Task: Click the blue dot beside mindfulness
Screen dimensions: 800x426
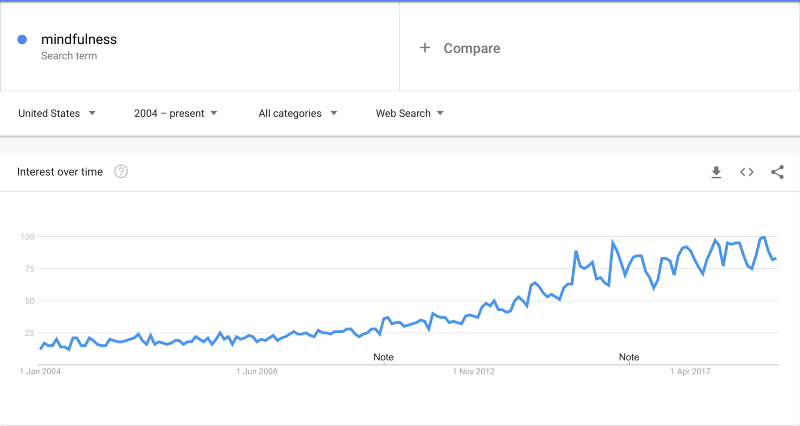Action: click(x=22, y=40)
